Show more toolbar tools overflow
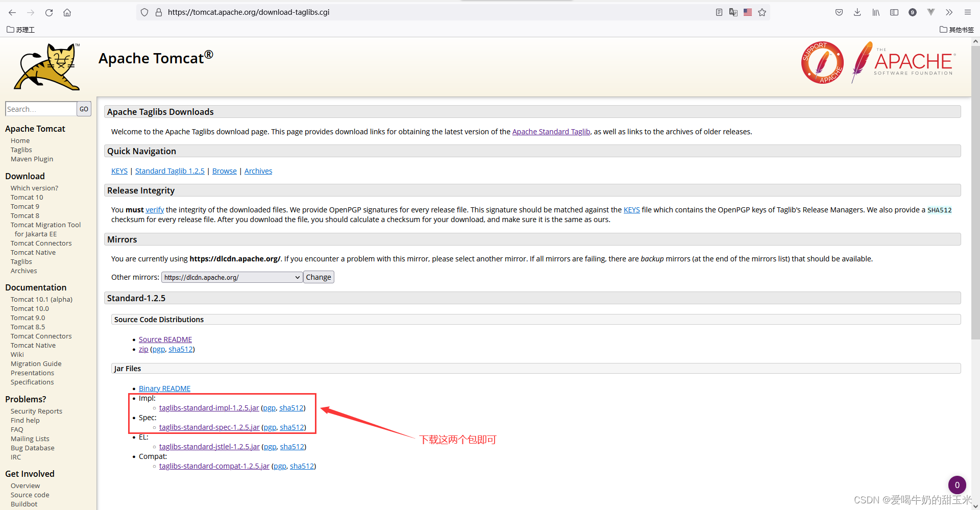 [x=949, y=12]
